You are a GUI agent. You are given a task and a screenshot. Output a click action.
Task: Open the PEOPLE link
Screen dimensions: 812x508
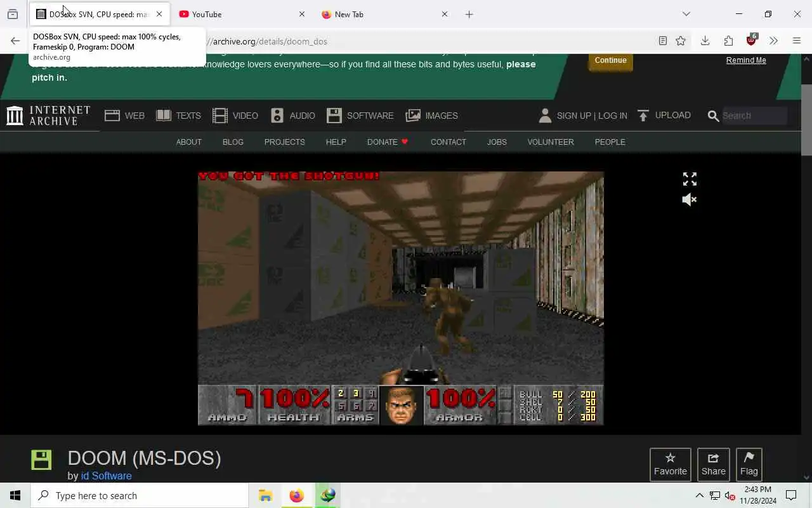pos(610,142)
